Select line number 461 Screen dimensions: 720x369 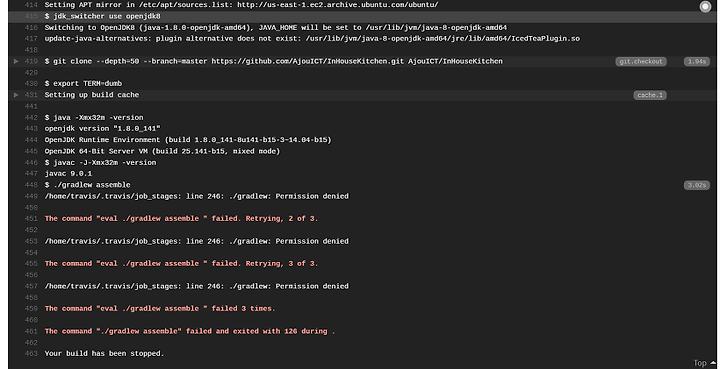point(31,331)
